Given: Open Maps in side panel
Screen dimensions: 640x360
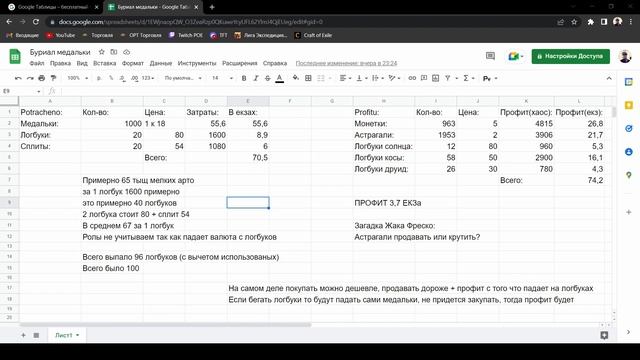Looking at the screenshot, I should [x=629, y=175].
